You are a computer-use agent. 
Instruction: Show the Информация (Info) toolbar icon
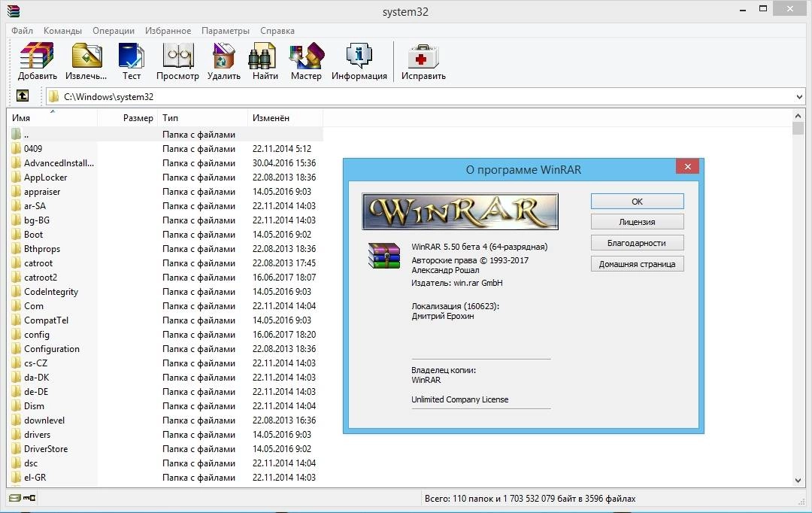tap(359, 56)
